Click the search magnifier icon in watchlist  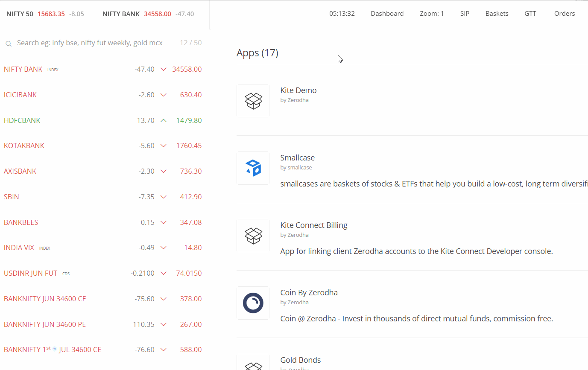(9, 44)
